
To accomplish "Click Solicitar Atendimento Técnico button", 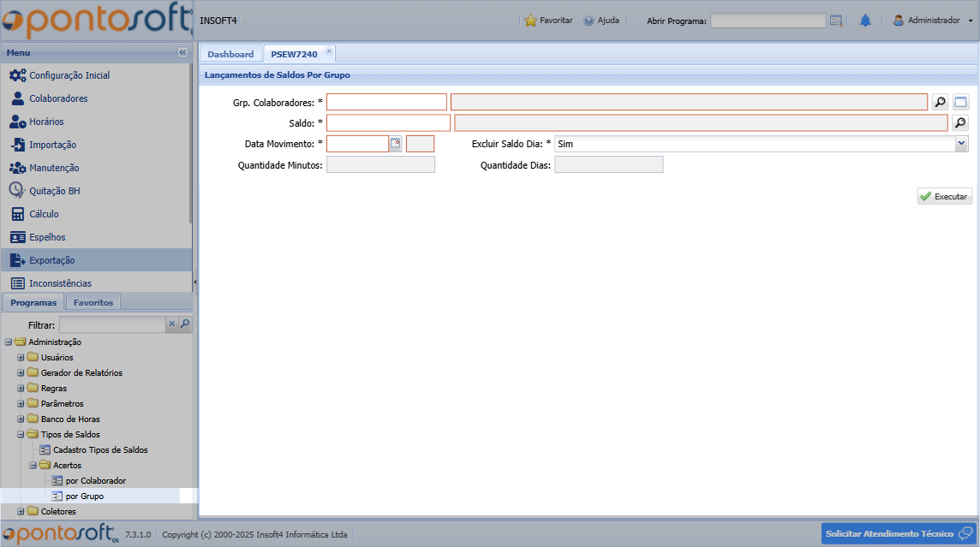I will pos(898,534).
